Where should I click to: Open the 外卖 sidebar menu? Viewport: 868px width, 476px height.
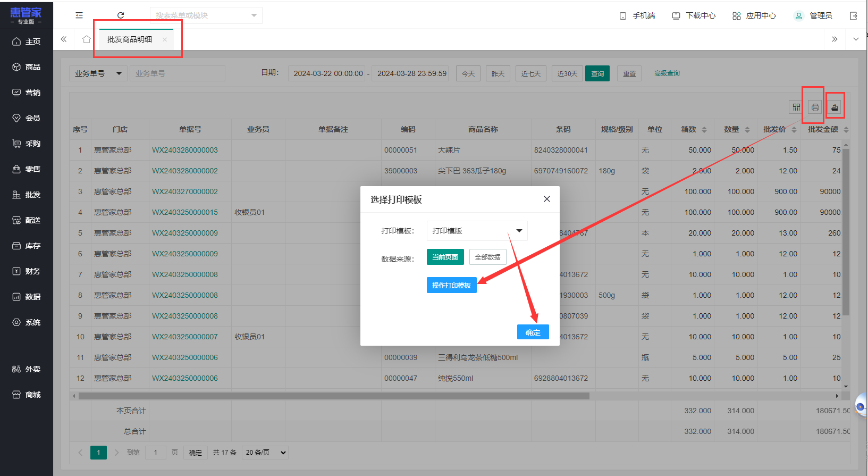pyautogui.click(x=27, y=369)
